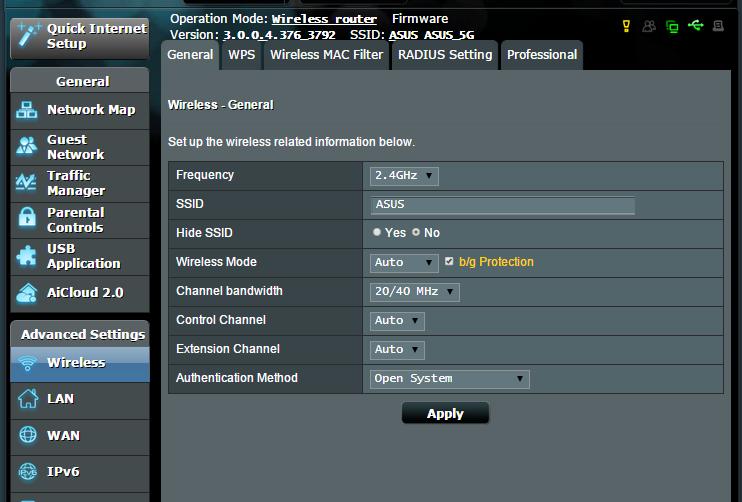Open LAN settings from sidebar
This screenshot has width=742, height=502.
click(80, 400)
